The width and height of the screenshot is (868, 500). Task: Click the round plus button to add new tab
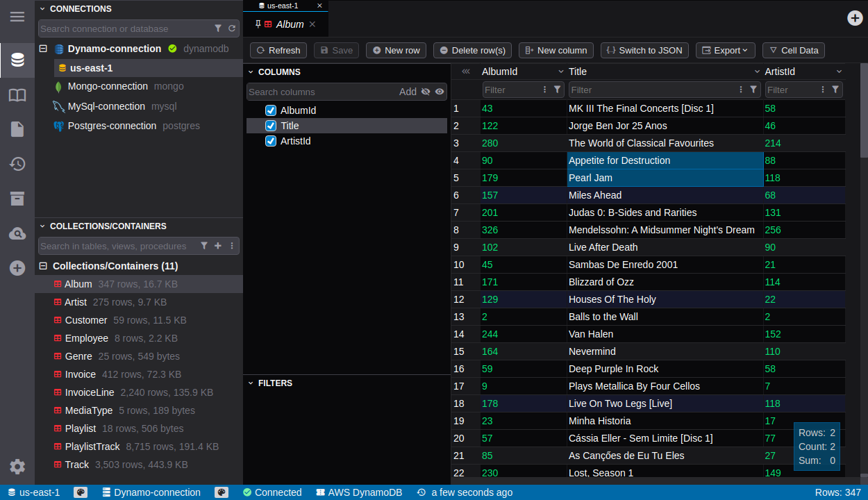855,18
